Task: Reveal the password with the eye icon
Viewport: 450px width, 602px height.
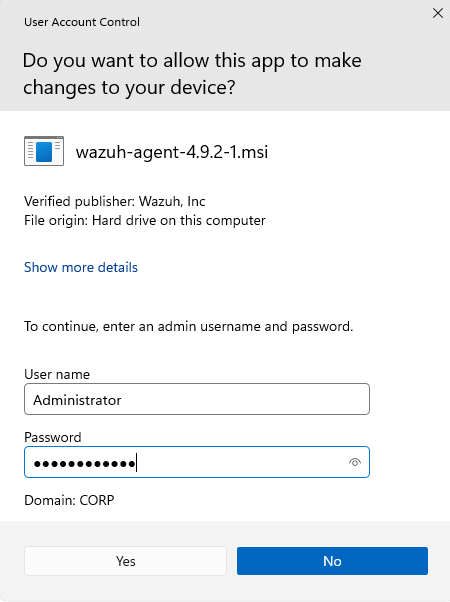Action: (355, 462)
